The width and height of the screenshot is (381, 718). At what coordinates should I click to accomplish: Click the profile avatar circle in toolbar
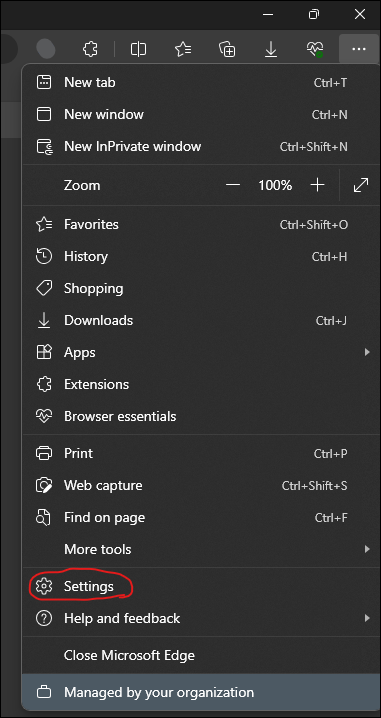46,49
